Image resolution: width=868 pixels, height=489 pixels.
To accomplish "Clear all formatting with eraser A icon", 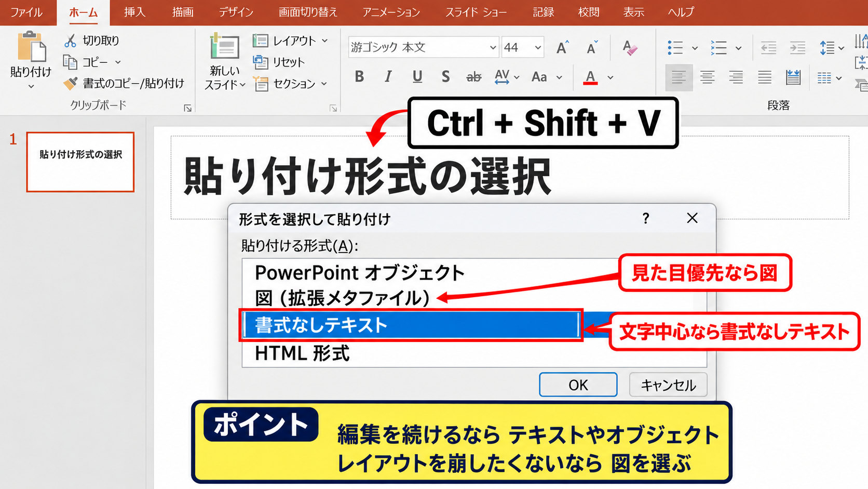I will (x=629, y=48).
